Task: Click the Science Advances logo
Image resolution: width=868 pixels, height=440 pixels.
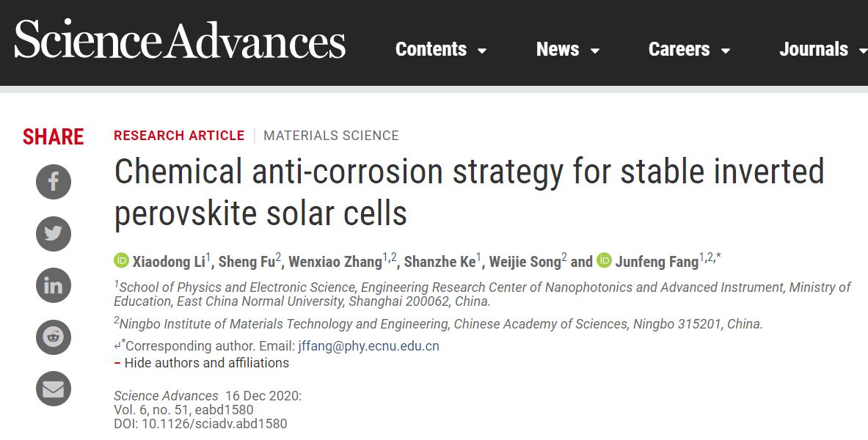Action: tap(180, 41)
